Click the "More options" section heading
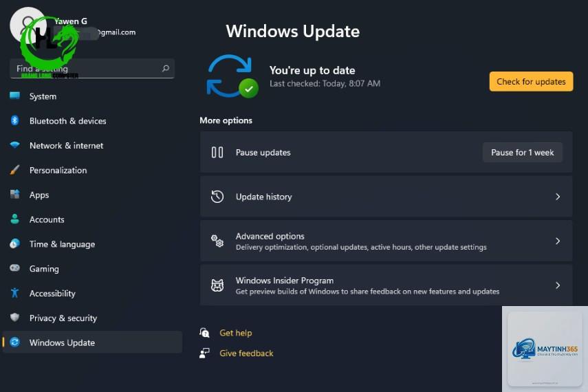Image resolution: width=588 pixels, height=392 pixels. pyautogui.click(x=226, y=120)
